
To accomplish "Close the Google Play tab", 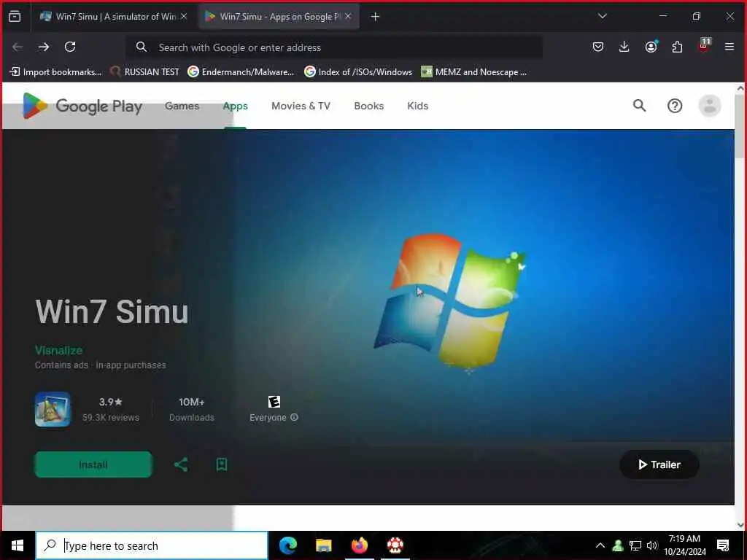I will [x=348, y=16].
